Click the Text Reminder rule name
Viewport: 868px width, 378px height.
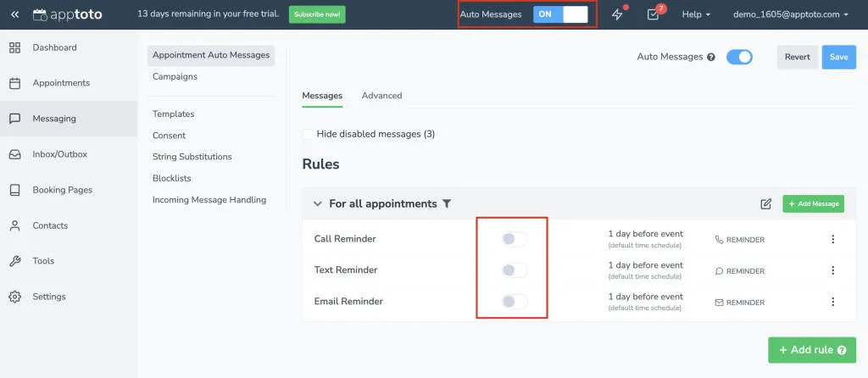tap(346, 270)
